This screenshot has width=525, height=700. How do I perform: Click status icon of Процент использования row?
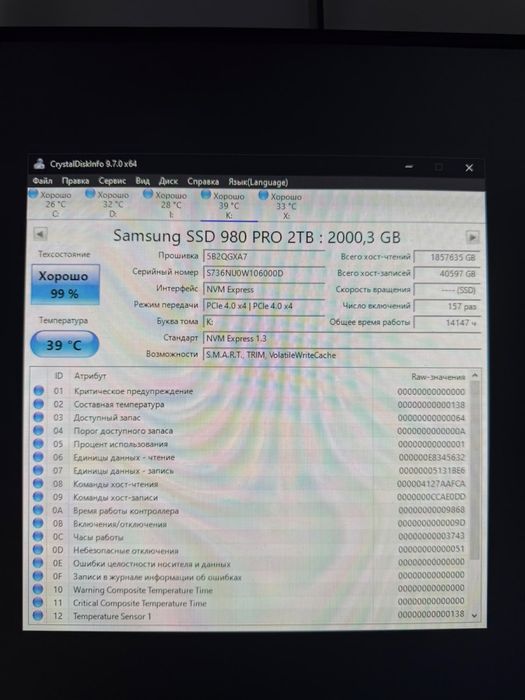39,444
